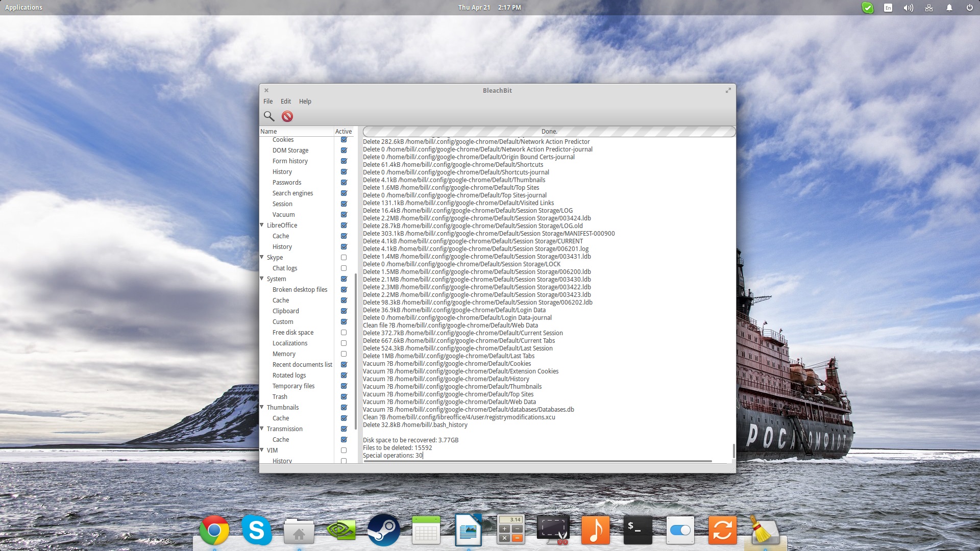Screen dimensions: 980x551
Task: Click the Name column header
Action: pos(297,132)
